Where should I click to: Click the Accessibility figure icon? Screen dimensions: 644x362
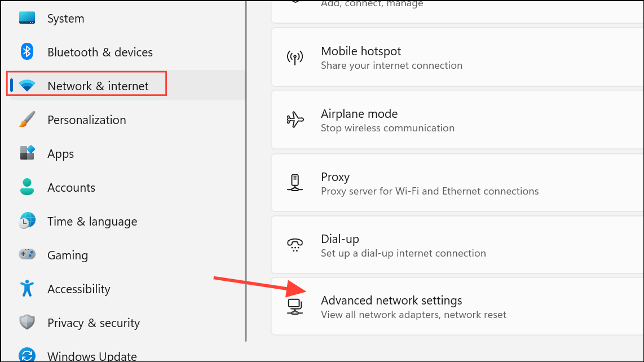(x=27, y=288)
